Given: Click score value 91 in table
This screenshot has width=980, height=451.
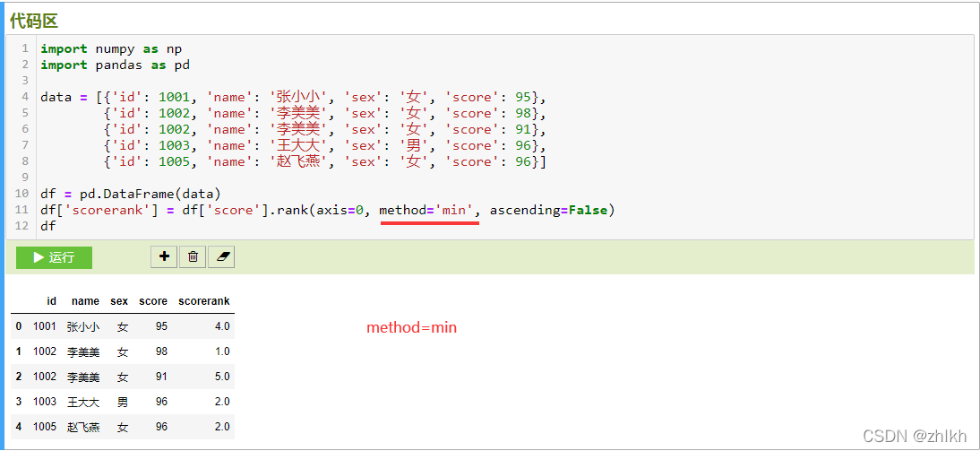Looking at the screenshot, I should (x=161, y=377).
